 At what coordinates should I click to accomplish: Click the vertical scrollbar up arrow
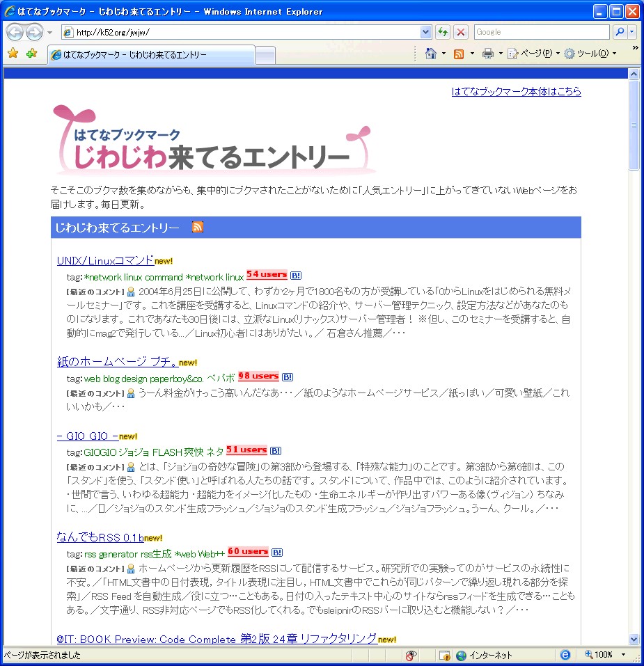coord(634,74)
